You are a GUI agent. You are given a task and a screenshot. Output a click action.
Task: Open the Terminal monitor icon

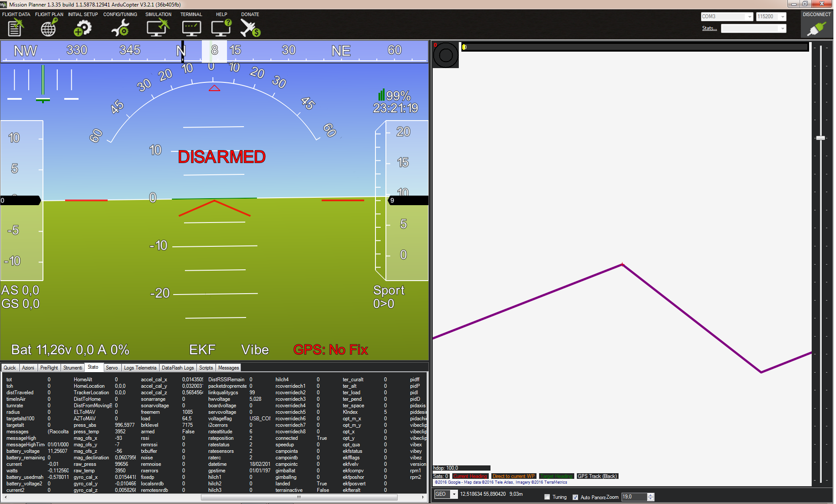pos(191,29)
